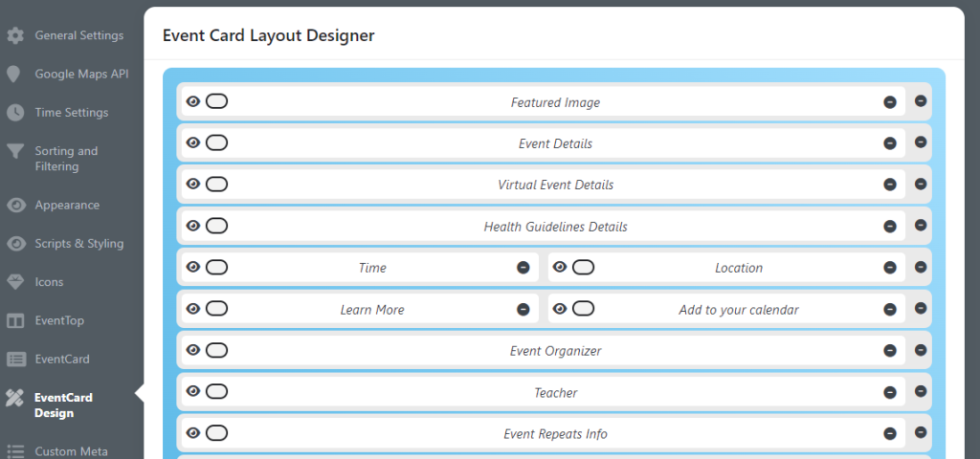The width and height of the screenshot is (980, 459).
Task: Click the EventTop layout icon
Action: click(x=15, y=320)
